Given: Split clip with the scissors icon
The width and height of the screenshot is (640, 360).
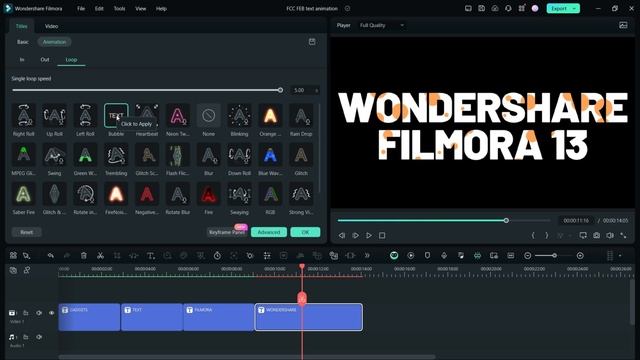Looking at the screenshot, I should click(100, 256).
